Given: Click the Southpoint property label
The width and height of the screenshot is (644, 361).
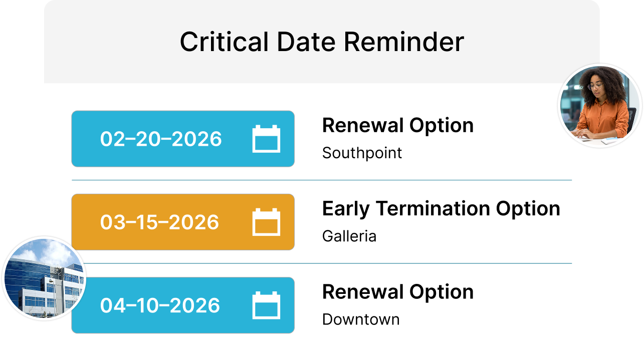Looking at the screenshot, I should point(362,153).
